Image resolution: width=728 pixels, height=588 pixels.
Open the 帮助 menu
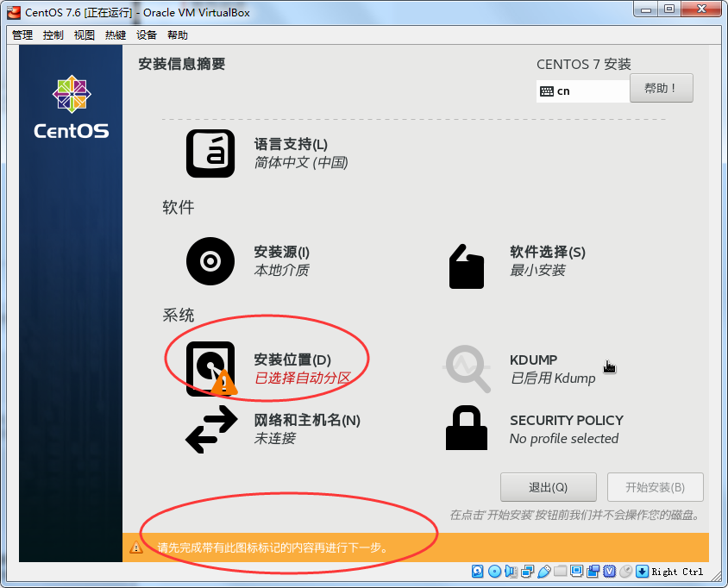(x=178, y=35)
